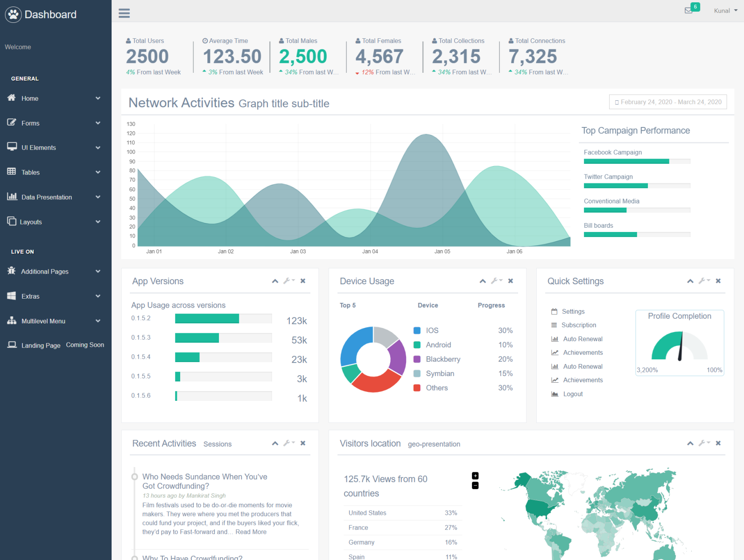Viewport: 744px width, 560px height.
Task: Expand the Additional Pages menu chevron
Action: (x=98, y=271)
